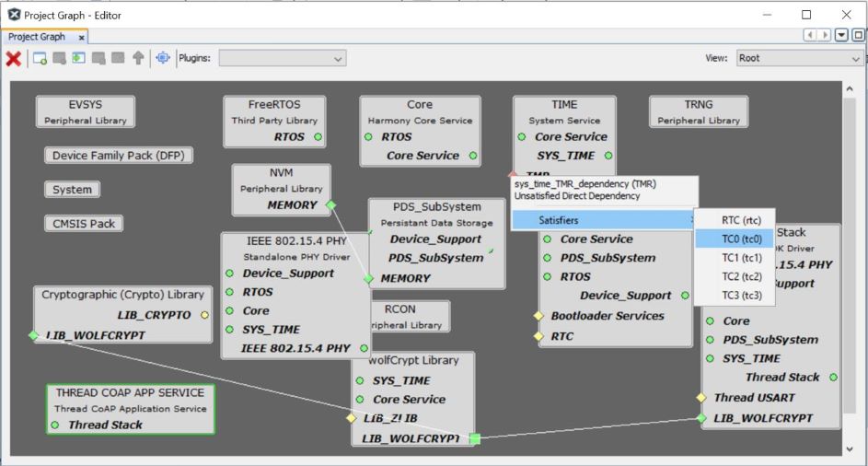Click the create new group toolbar icon
Viewport: 868px width, 466px height.
[40, 58]
